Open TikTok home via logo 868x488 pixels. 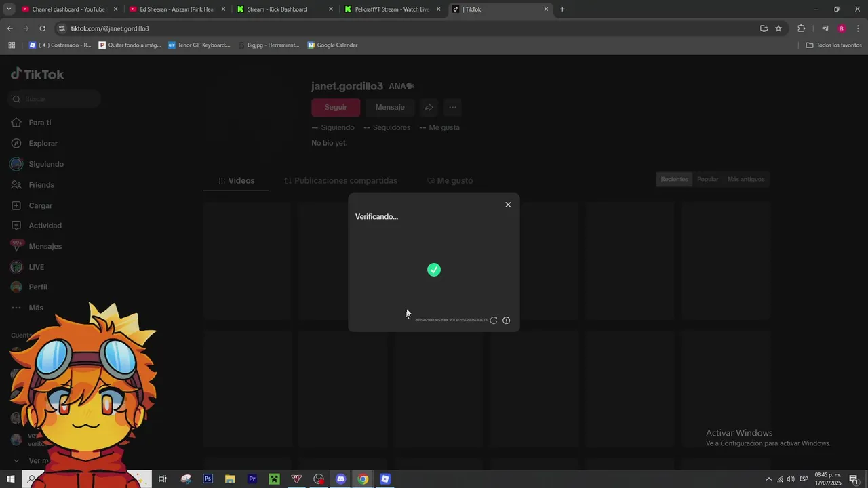(x=37, y=75)
